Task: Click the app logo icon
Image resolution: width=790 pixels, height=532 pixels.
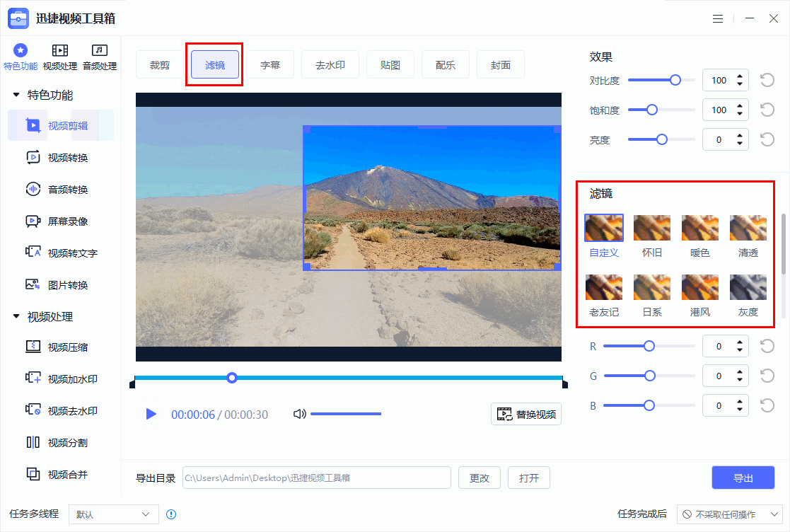Action: pyautogui.click(x=18, y=18)
